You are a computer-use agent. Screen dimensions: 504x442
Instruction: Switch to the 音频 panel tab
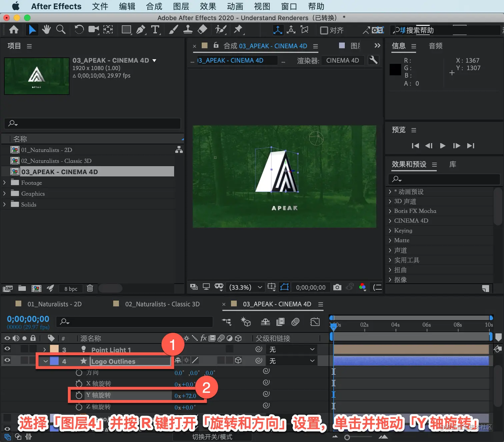[436, 46]
